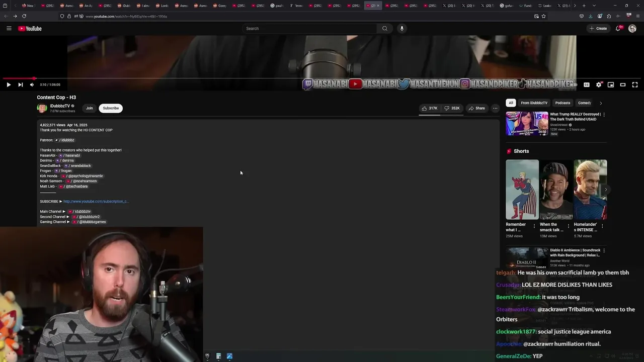Like the video with 317K likes
644x362 pixels.
pyautogui.click(x=430, y=108)
